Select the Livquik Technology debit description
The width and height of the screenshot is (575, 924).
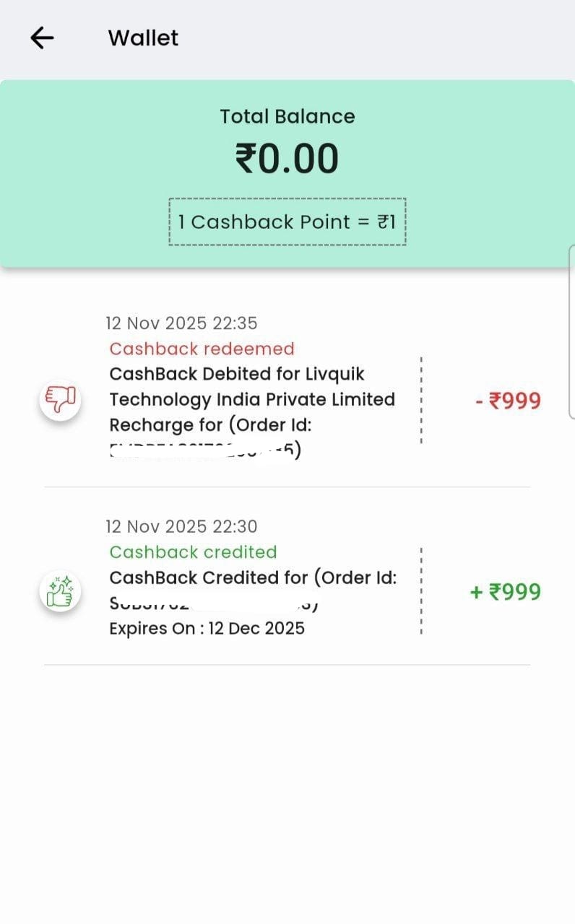(252, 399)
